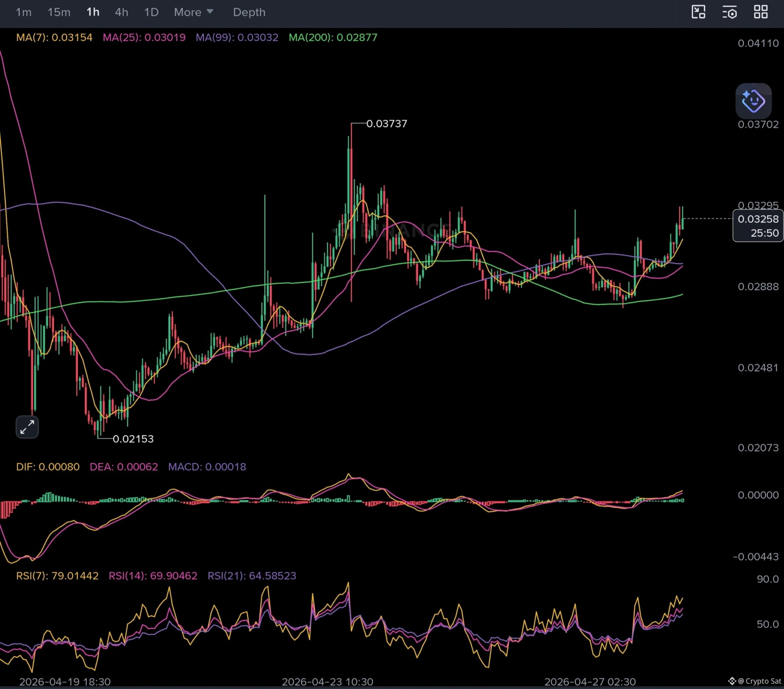Click the 90.0 RSI axis label
The width and height of the screenshot is (784, 689).
(x=768, y=579)
